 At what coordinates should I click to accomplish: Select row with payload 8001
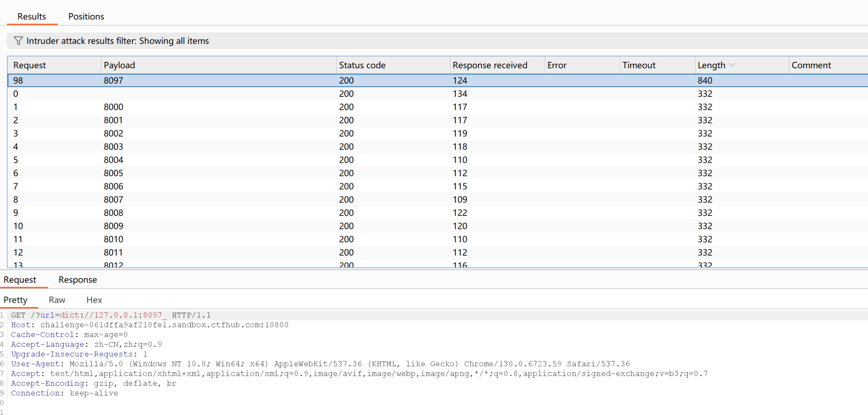point(437,120)
